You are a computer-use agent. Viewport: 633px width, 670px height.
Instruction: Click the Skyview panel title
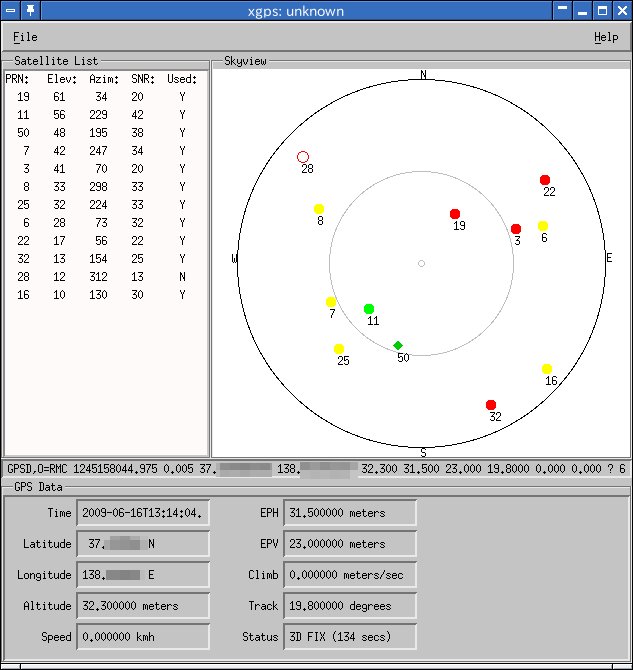click(x=245, y=61)
